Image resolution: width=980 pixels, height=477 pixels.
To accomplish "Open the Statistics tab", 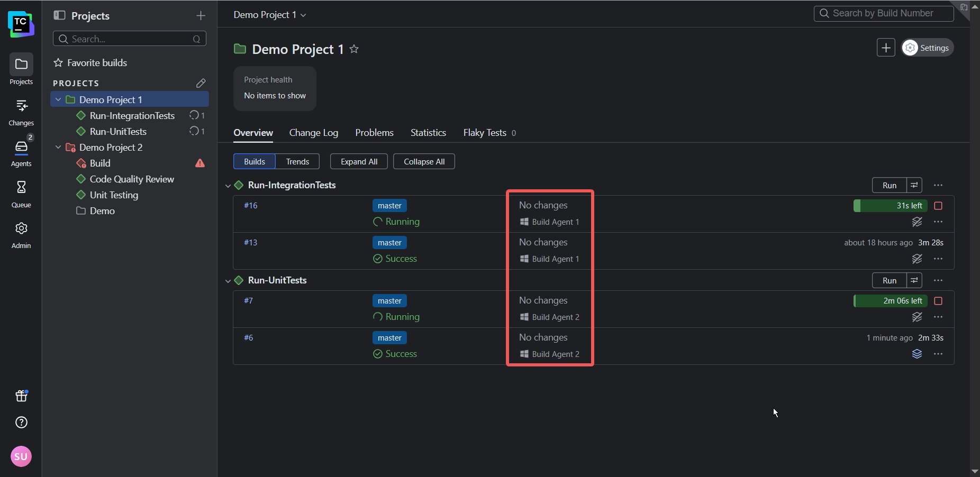I will pyautogui.click(x=428, y=133).
